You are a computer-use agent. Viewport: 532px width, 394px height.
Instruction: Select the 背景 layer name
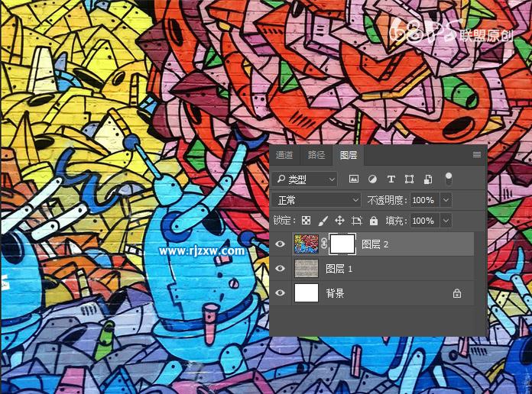pos(335,293)
